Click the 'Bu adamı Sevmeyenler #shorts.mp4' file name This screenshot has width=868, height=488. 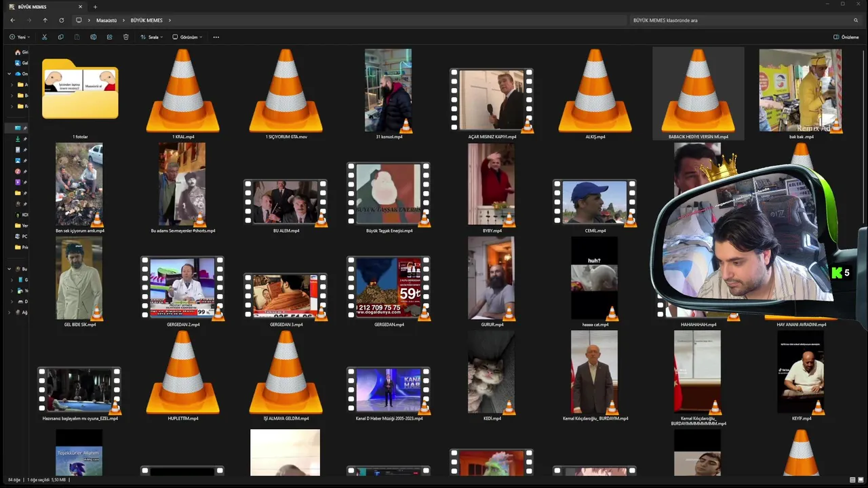183,231
